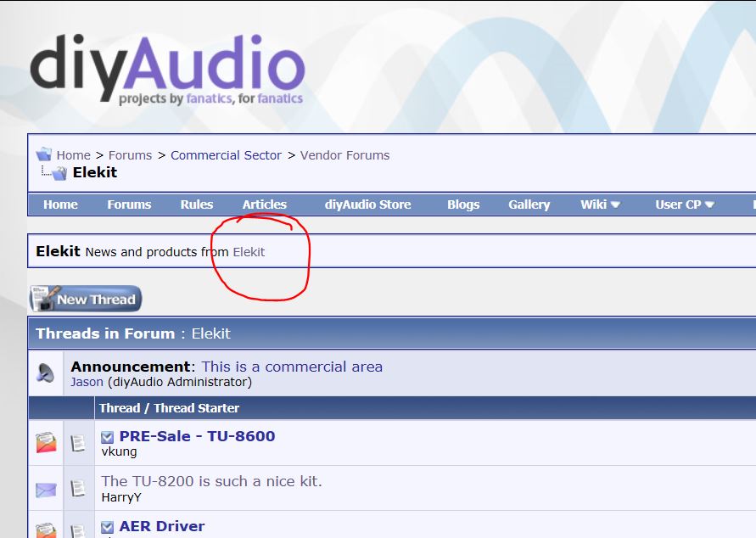This screenshot has width=756, height=538.
Task: Click AER Driver thread post document icon
Action: coord(78,530)
